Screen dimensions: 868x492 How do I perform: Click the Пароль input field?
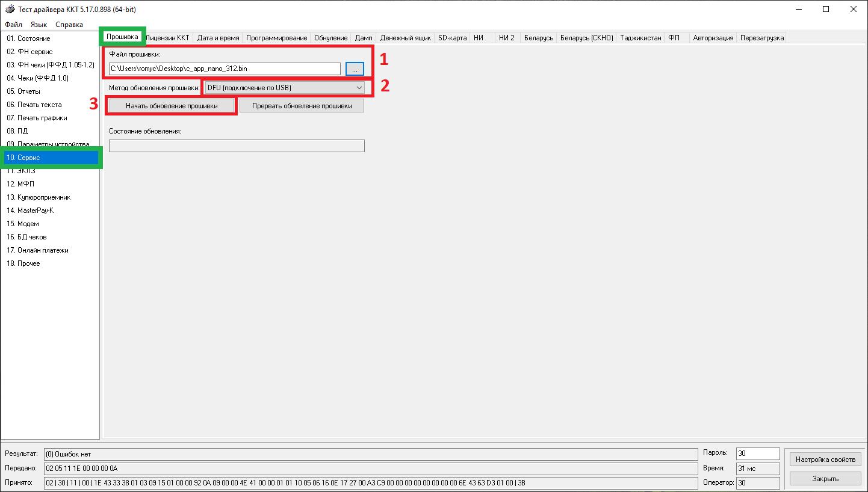coord(757,454)
